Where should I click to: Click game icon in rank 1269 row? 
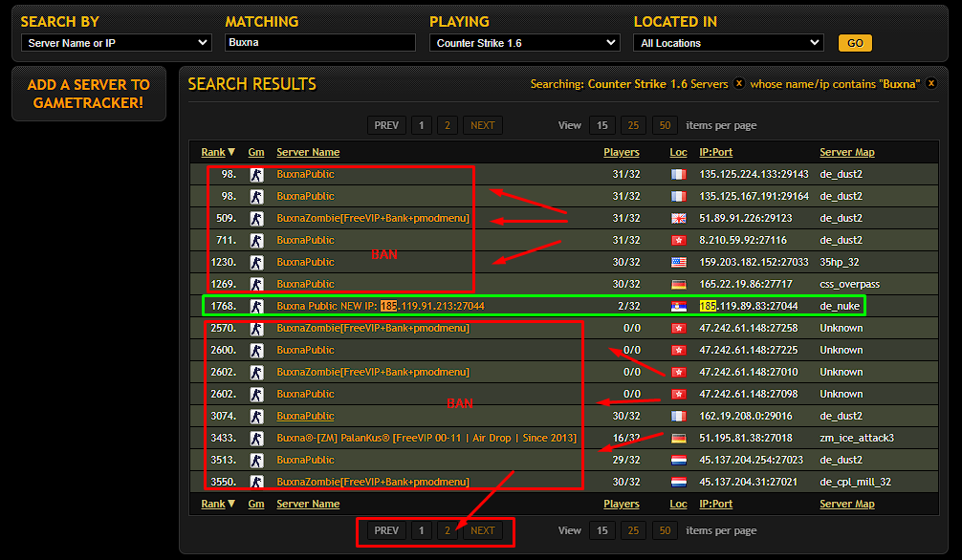point(256,284)
